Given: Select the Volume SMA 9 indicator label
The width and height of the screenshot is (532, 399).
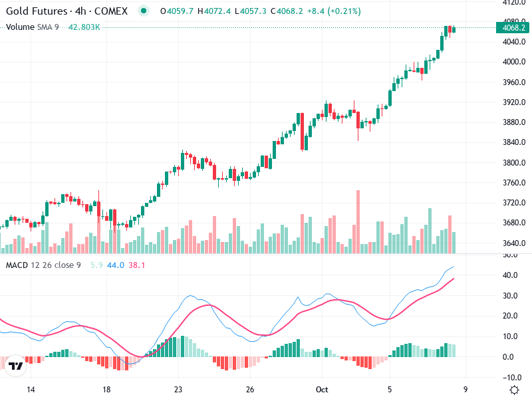Looking at the screenshot, I should tap(33, 27).
